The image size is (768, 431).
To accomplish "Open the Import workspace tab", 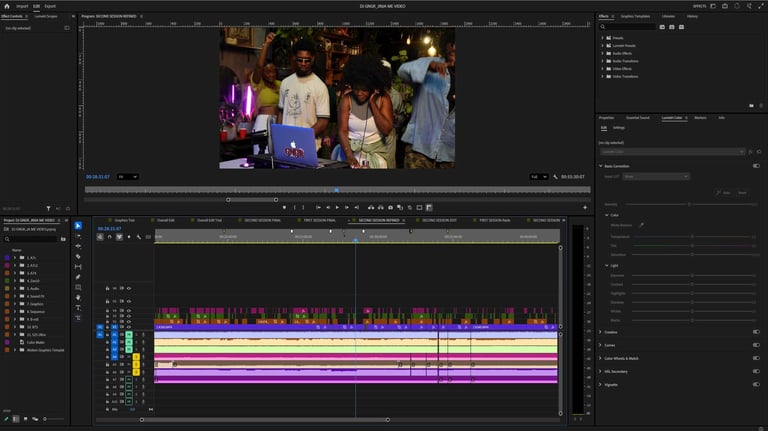I will click(22, 6).
